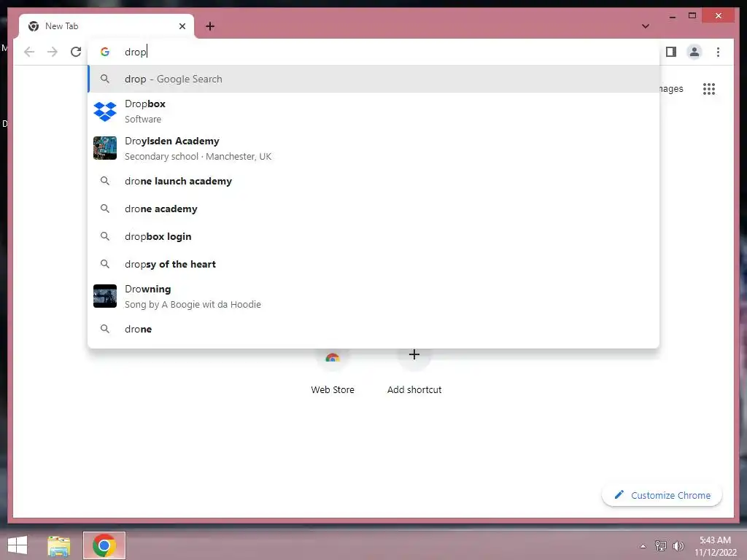
Task: Click the Dropbox logo icon
Action: [105, 112]
